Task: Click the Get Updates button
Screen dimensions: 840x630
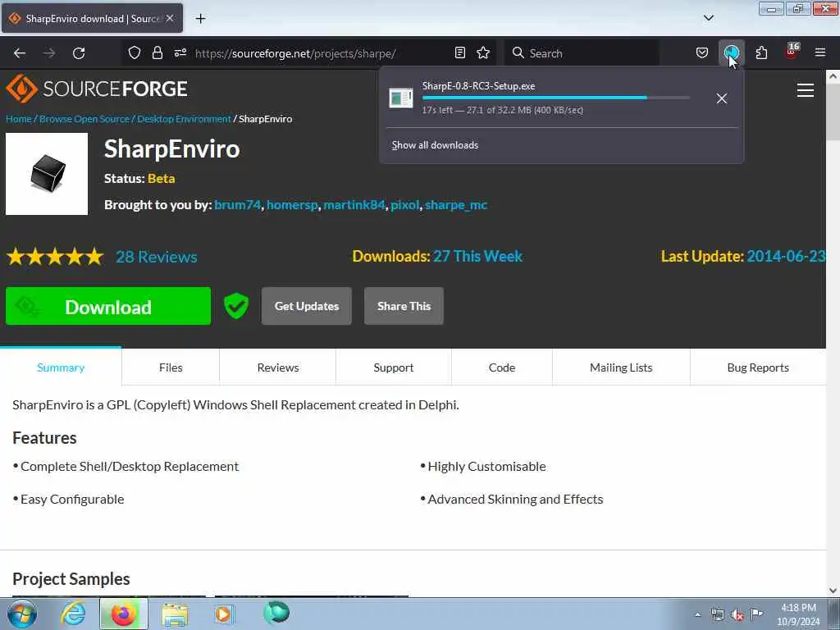Action: pos(307,306)
